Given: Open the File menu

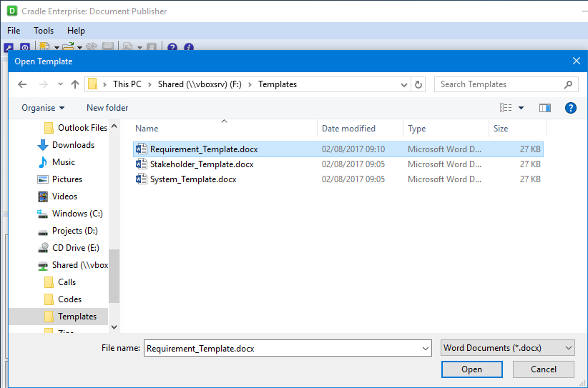Looking at the screenshot, I should [x=14, y=31].
